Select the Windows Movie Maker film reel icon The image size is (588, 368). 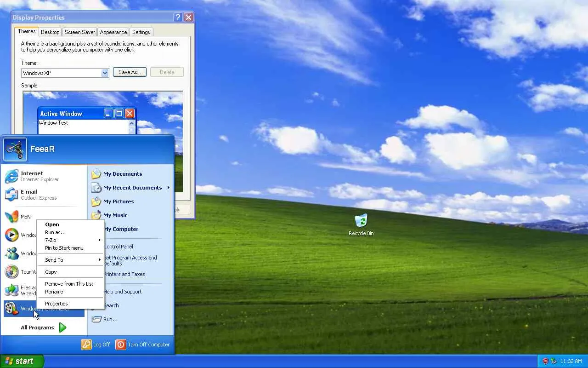(x=11, y=308)
